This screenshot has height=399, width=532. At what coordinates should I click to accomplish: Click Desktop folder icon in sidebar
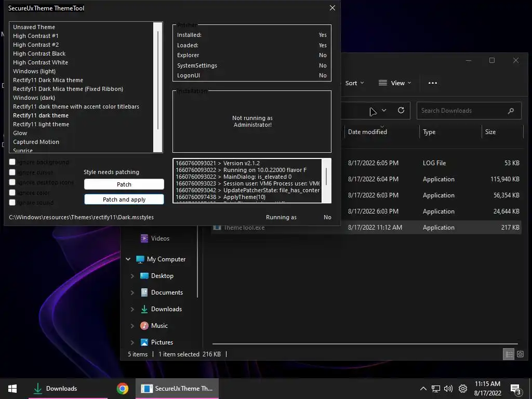(x=144, y=276)
